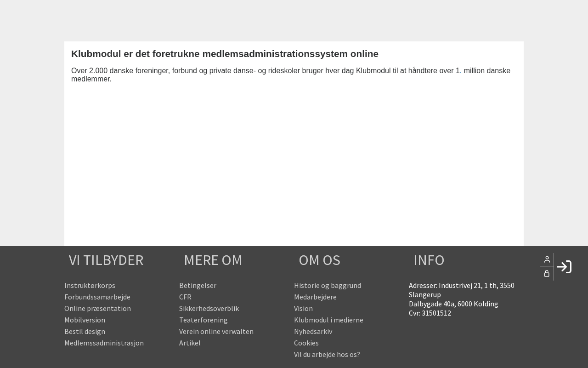Click the VI TILBYDER footer heading
This screenshot has width=588, height=368.
coord(106,260)
